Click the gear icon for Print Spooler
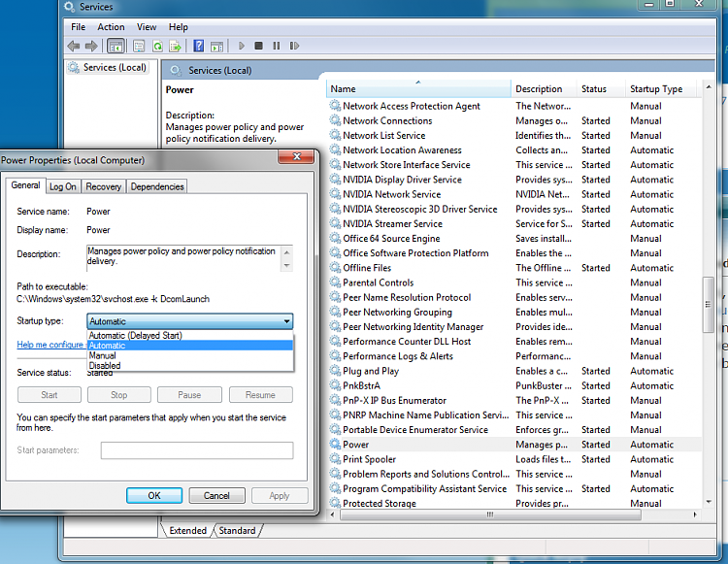Image resolution: width=728 pixels, height=564 pixels. (x=335, y=458)
